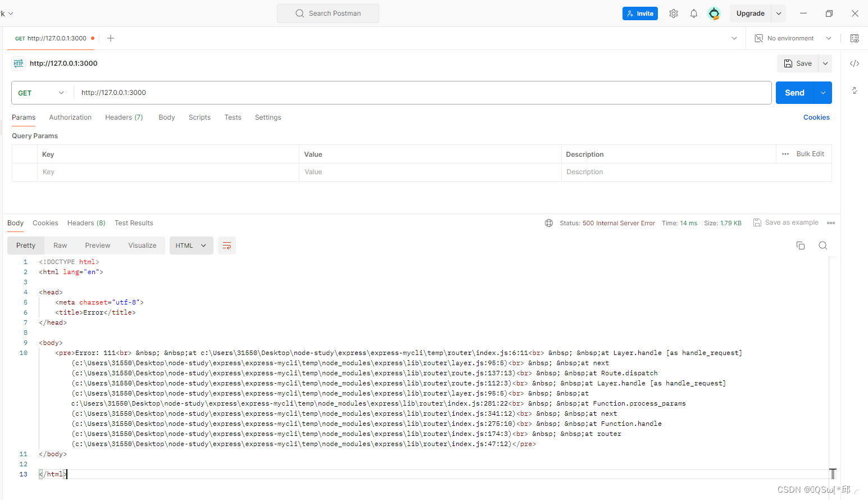Image resolution: width=868 pixels, height=500 pixels.
Task: Open the request Settings tab
Action: click(268, 117)
